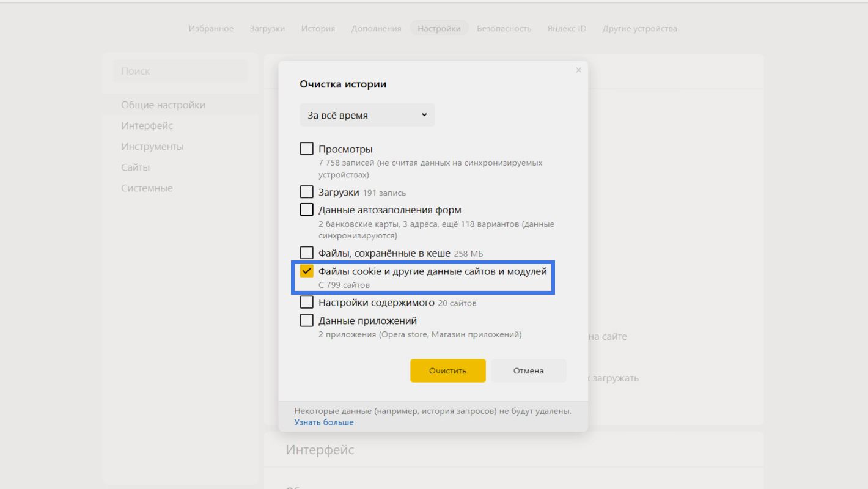
Task: Go to the История tab
Action: tap(318, 29)
